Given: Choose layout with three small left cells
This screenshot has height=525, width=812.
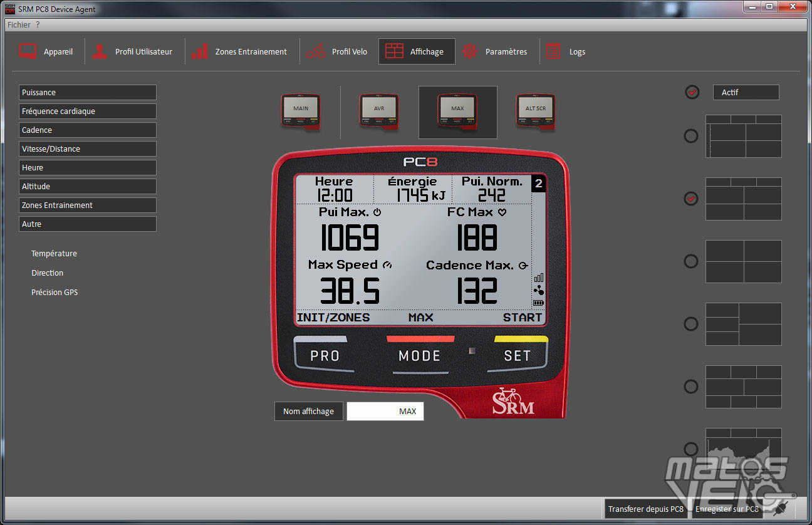Looking at the screenshot, I should (743, 324).
